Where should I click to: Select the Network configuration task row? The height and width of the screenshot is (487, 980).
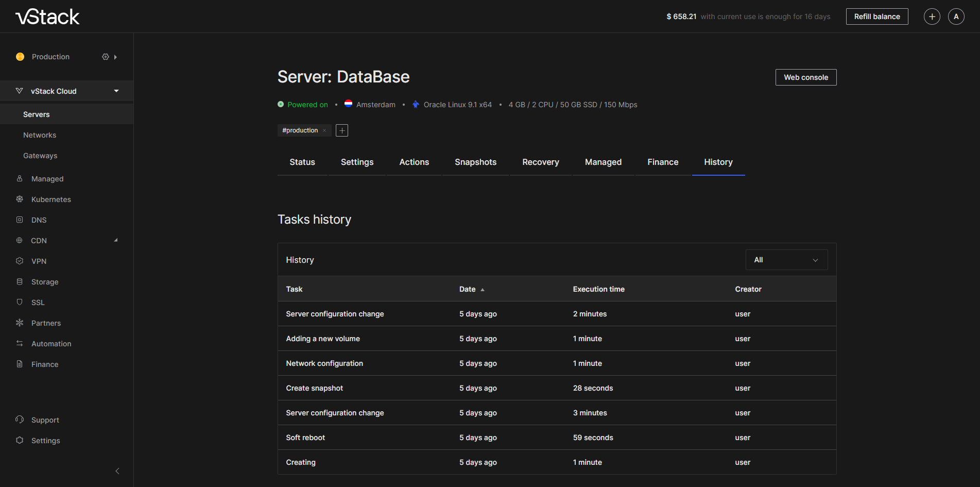pos(557,363)
